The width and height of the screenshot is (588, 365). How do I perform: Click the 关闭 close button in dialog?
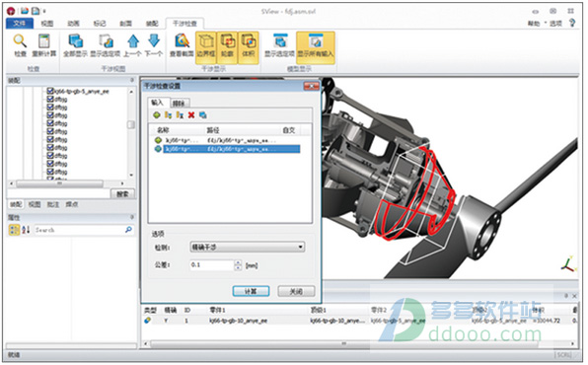[x=296, y=291]
